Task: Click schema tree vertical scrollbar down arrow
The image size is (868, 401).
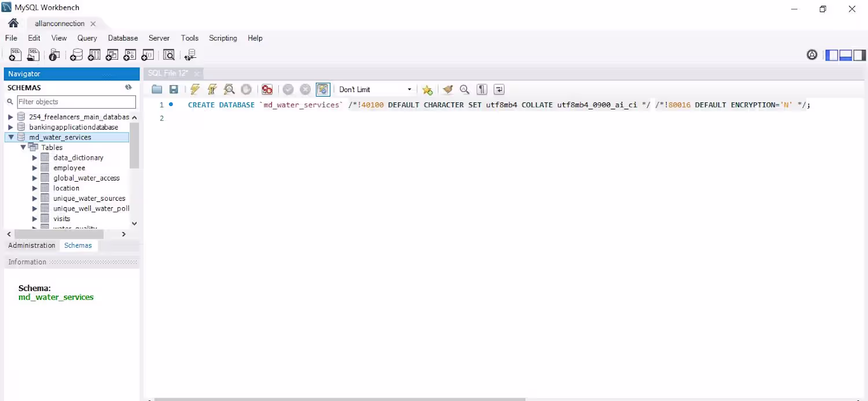Action: tap(134, 223)
